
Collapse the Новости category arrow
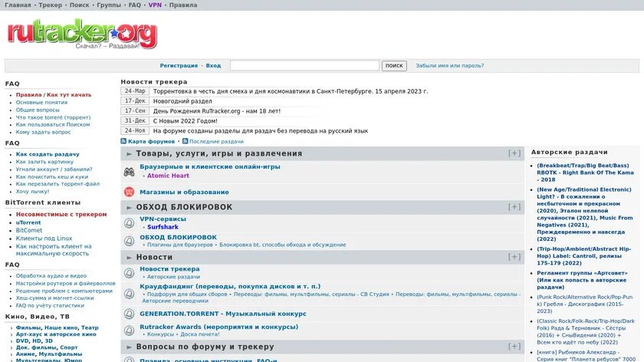pyautogui.click(x=129, y=257)
